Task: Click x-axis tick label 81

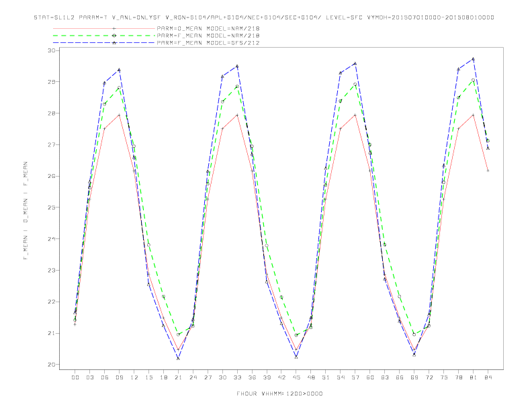Action: pyautogui.click(x=474, y=377)
